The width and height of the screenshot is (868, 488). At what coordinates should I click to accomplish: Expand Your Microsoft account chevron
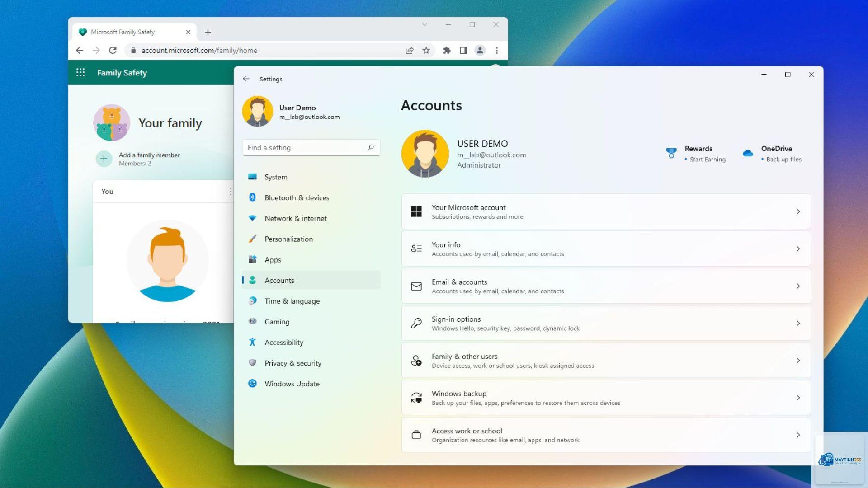point(798,211)
